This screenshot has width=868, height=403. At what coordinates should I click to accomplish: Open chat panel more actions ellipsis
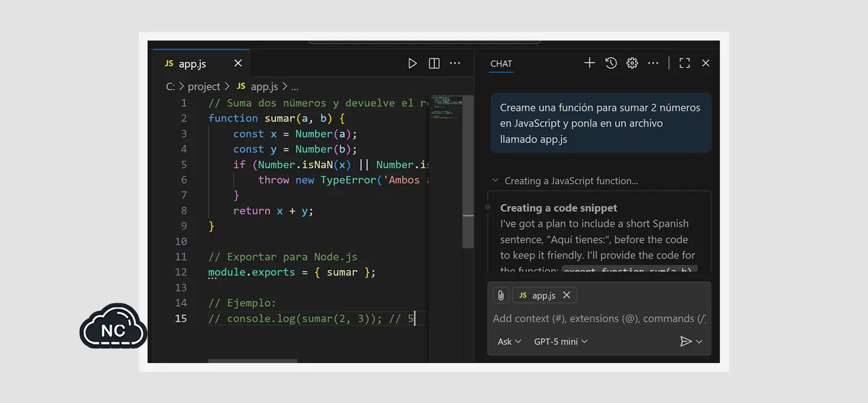653,63
